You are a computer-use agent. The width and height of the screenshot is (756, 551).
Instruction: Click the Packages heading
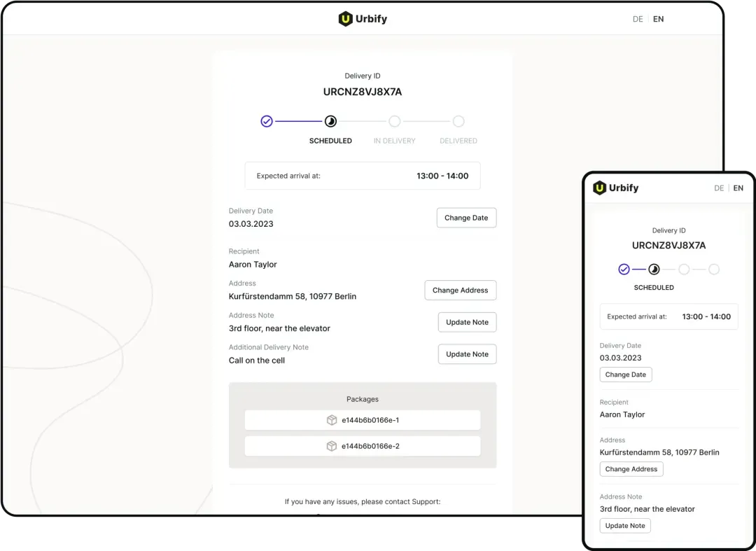363,399
